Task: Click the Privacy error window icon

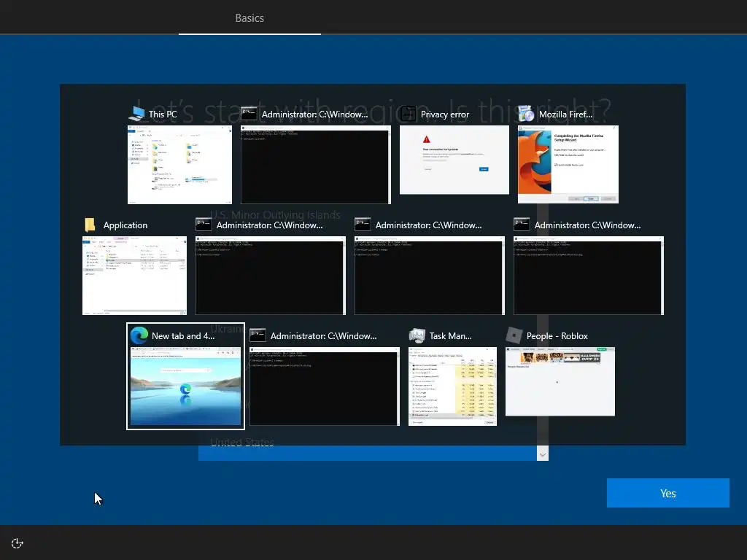Action: (x=409, y=114)
